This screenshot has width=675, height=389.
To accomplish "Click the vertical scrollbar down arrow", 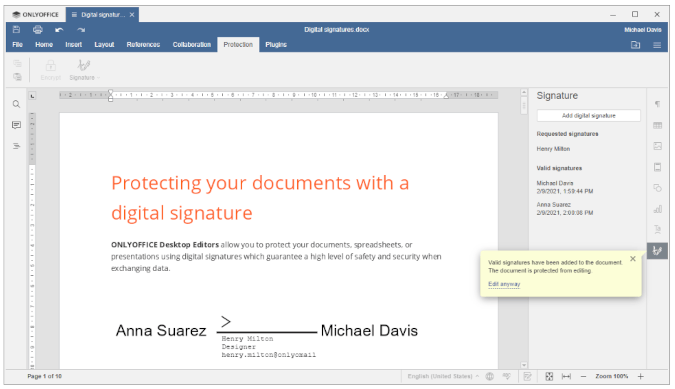I will coord(524,365).
